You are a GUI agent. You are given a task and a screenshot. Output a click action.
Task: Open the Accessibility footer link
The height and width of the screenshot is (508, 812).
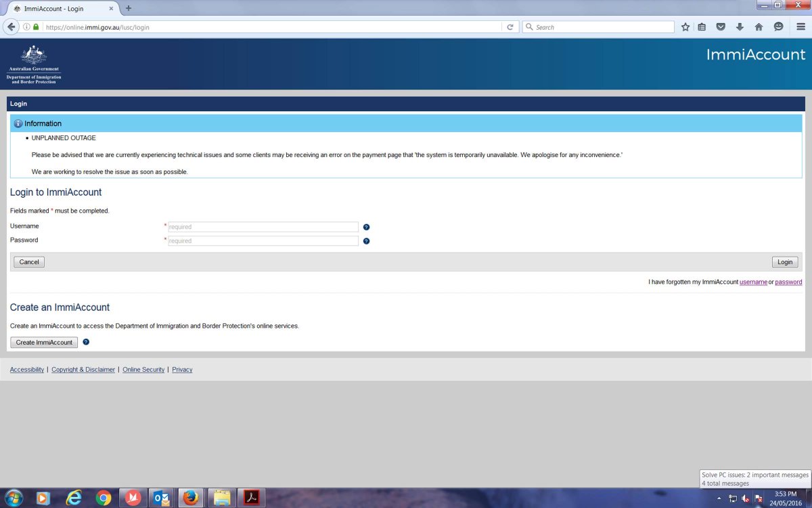pos(27,369)
